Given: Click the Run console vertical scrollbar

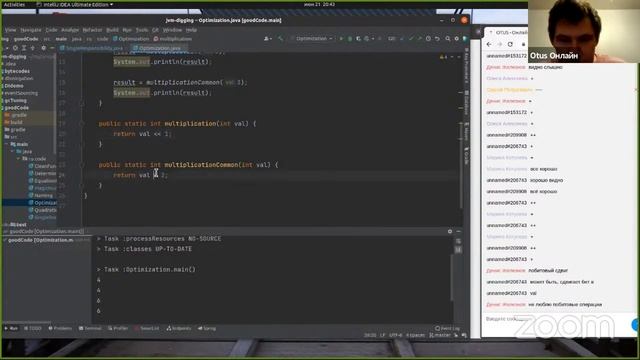Looking at the screenshot, I should (x=451, y=278).
